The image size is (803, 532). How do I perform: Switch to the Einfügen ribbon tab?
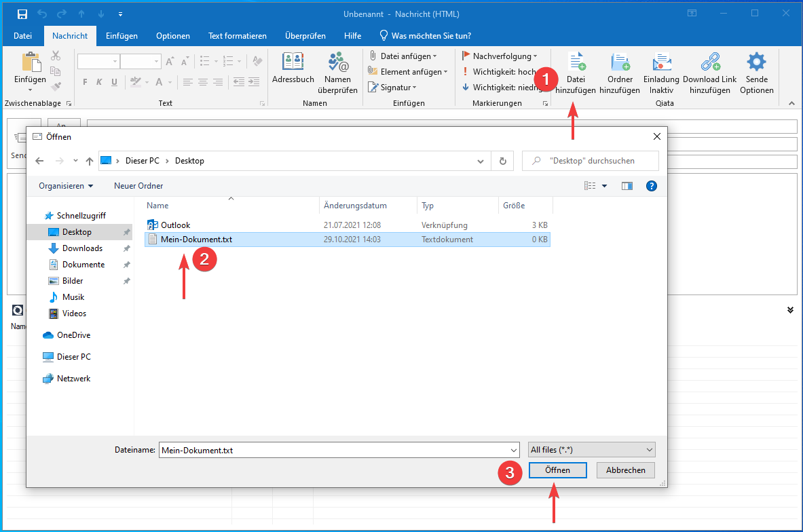coord(122,36)
